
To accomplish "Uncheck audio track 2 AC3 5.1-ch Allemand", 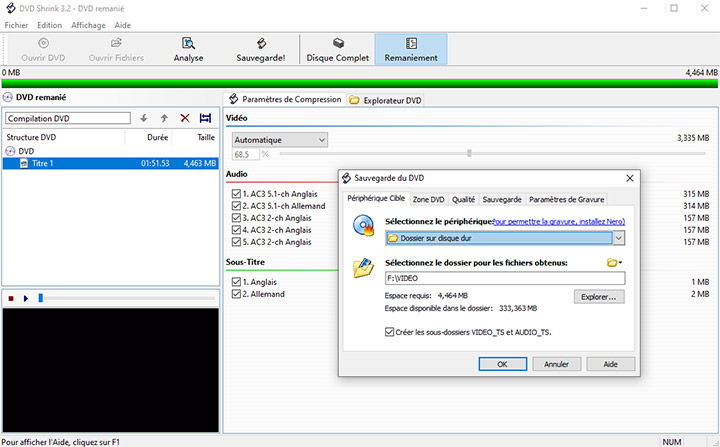I will (236, 206).
